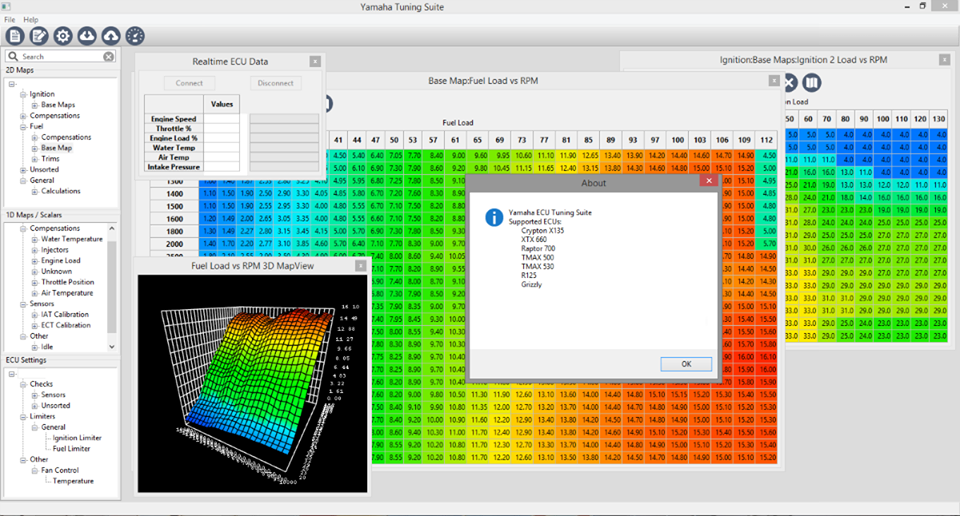Viewport: 960px width, 516px height.
Task: Collapse the Limiters node in ECU Settings
Action: click(23, 417)
